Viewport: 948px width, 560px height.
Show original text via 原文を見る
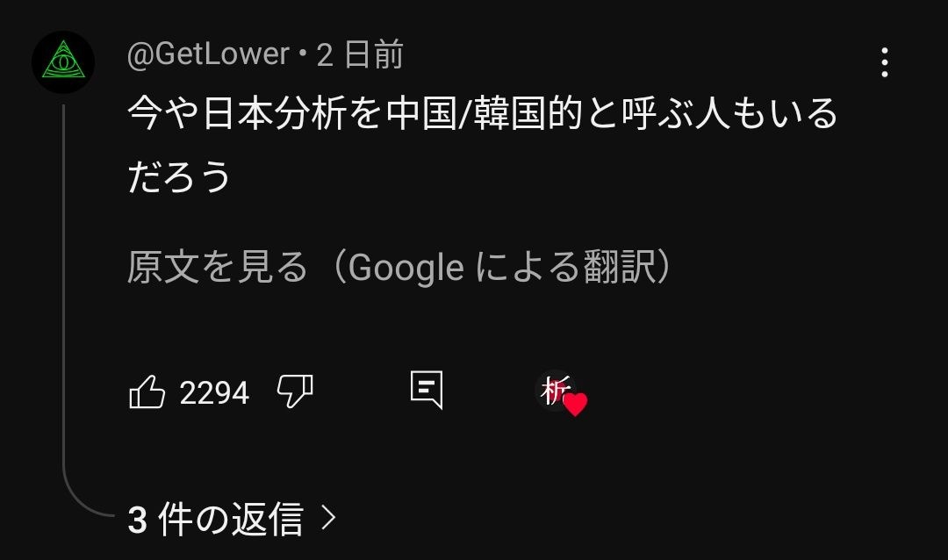click(x=218, y=267)
